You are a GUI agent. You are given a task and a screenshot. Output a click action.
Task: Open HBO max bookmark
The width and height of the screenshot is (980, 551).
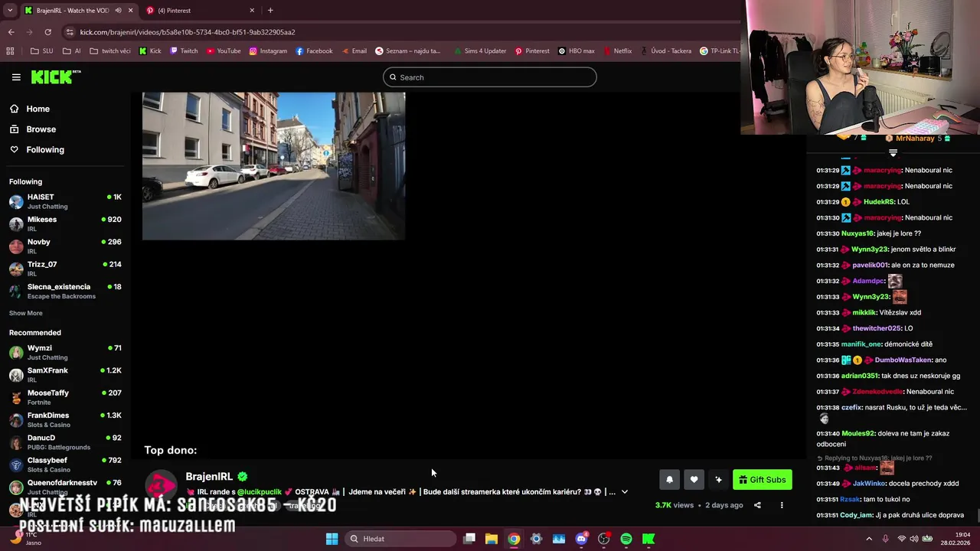[x=576, y=51]
